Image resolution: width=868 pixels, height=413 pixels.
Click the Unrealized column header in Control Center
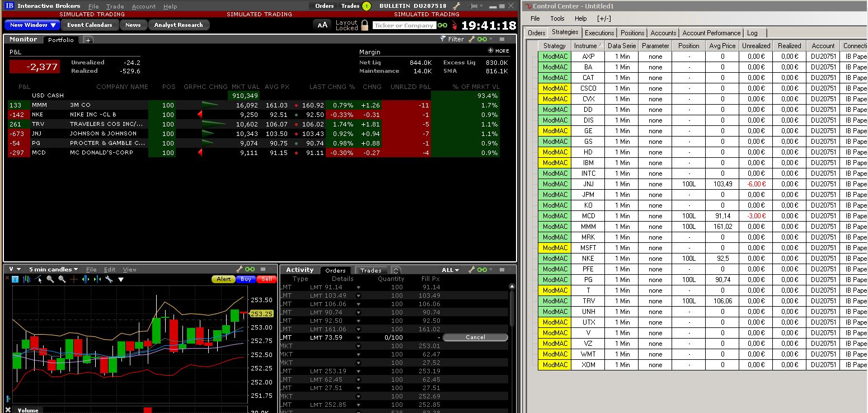[x=756, y=46]
